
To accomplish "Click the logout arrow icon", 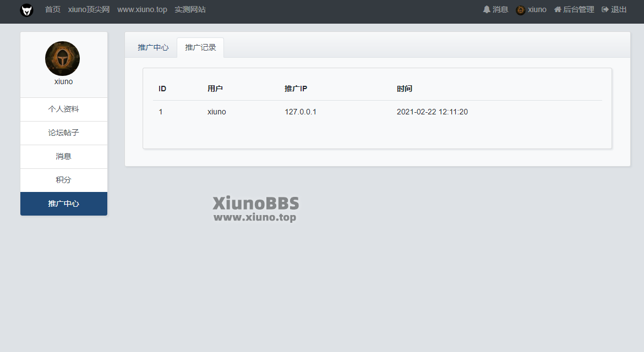I will click(x=605, y=9).
